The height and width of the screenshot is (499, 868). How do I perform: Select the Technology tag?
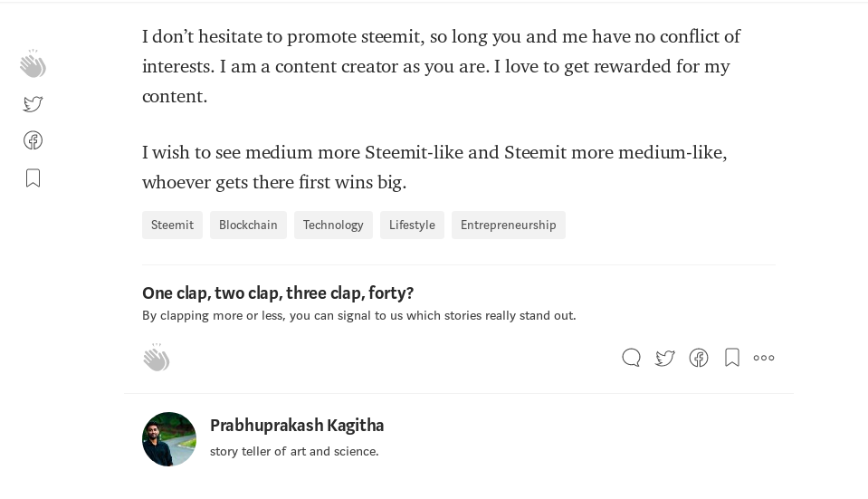pyautogui.click(x=333, y=225)
